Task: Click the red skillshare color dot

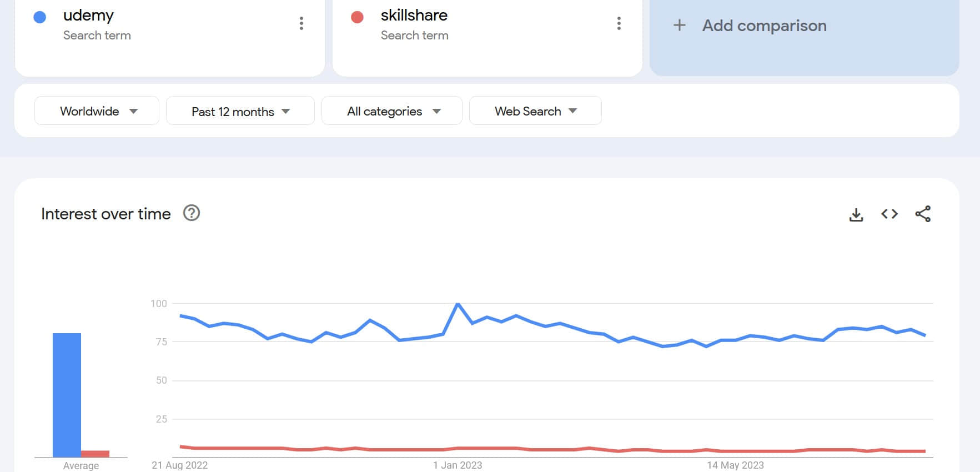Action: 358,17
